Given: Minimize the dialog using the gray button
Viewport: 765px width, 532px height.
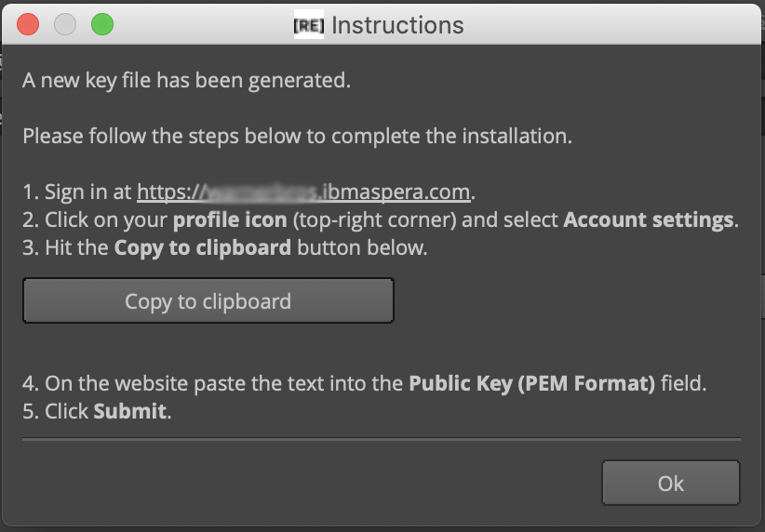Looking at the screenshot, I should [x=65, y=24].
